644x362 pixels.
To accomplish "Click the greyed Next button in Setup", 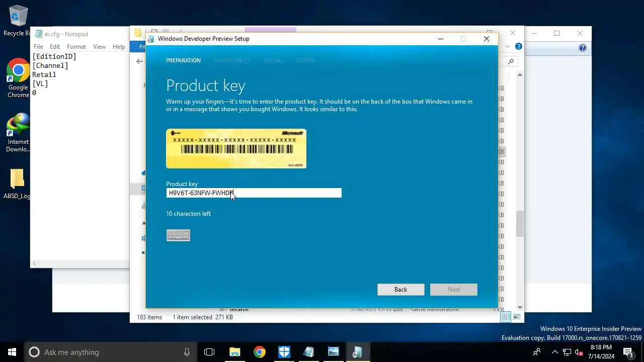I will [x=453, y=290].
